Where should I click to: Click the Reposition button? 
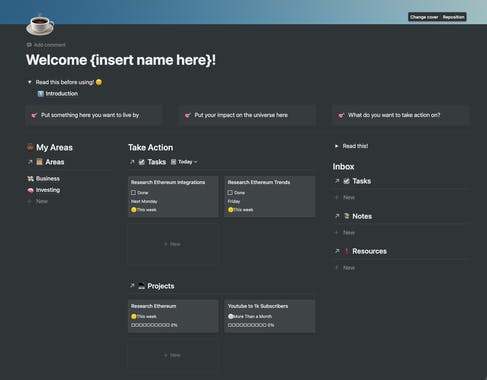(x=453, y=17)
